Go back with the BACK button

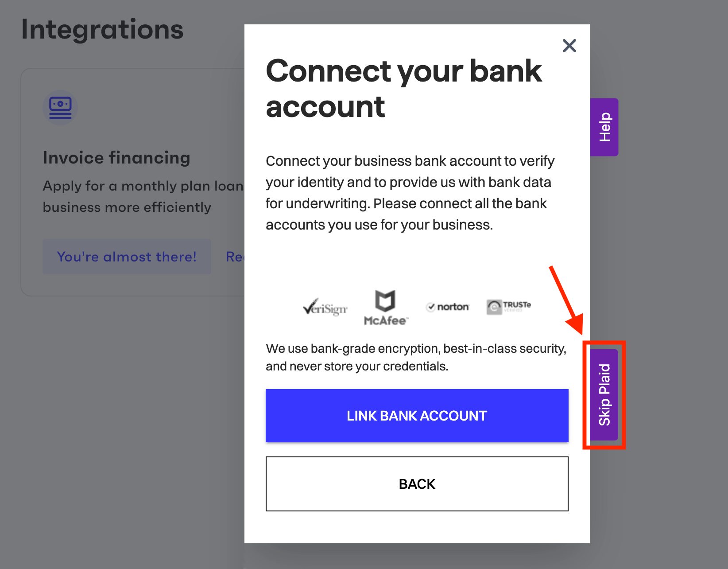coord(417,483)
